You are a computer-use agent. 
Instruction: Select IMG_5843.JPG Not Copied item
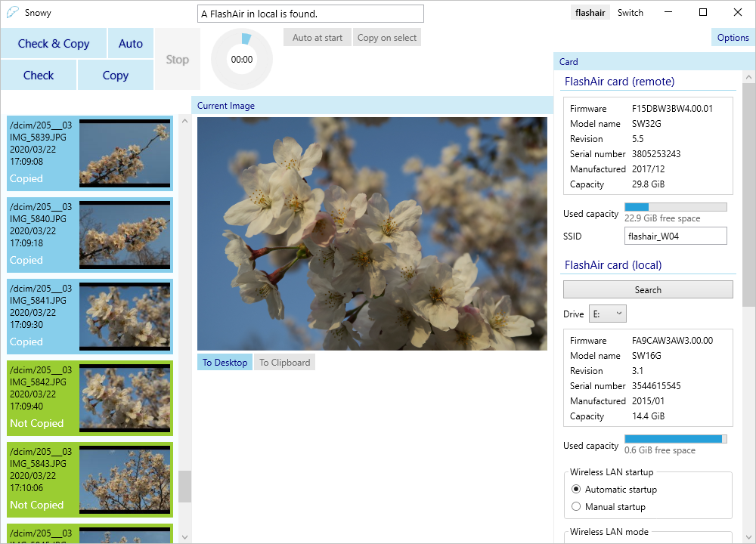coord(90,480)
